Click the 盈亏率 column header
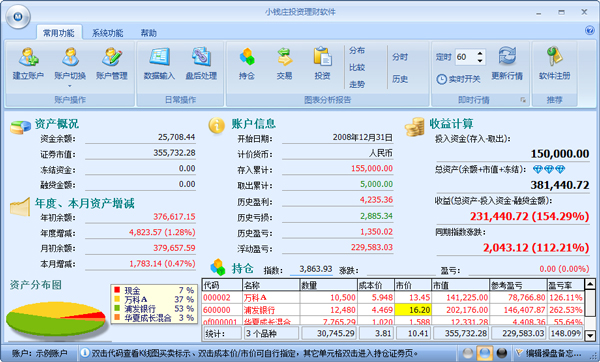Screen dimensions: 600x362 pyautogui.click(x=565, y=285)
